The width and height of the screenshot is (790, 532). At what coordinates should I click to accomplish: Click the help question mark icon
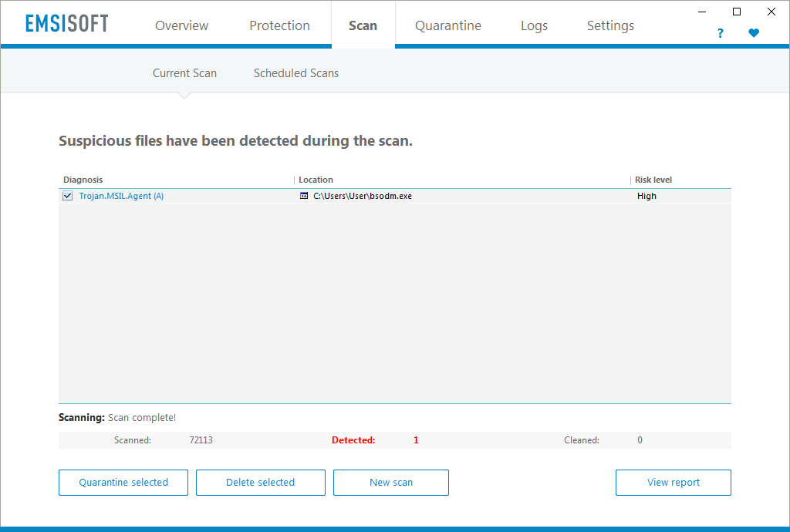(x=721, y=33)
